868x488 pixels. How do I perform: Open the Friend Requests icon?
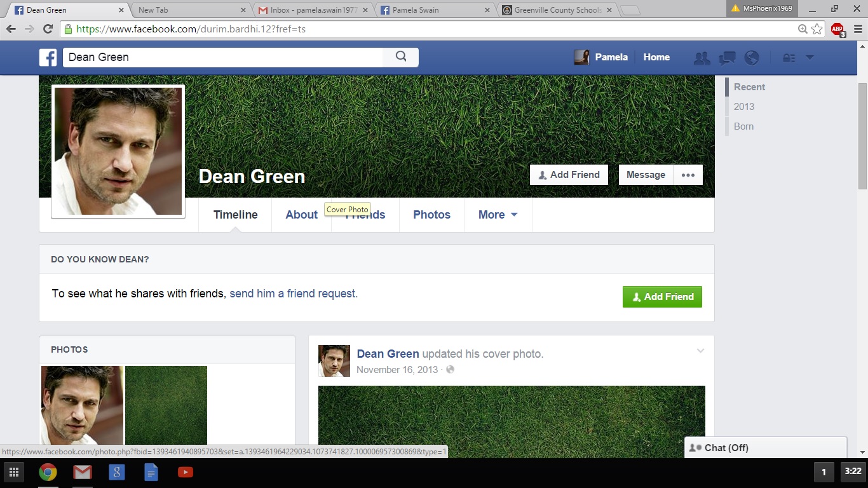click(702, 58)
